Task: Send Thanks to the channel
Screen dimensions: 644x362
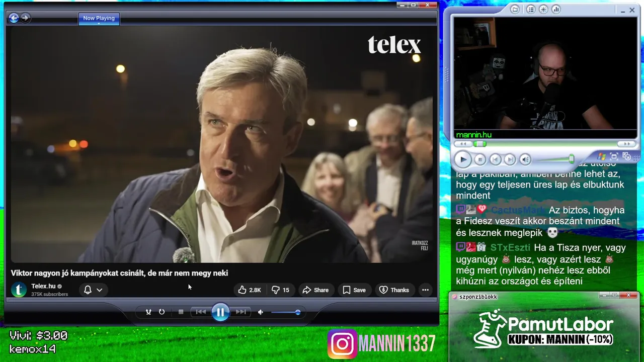Action: [394, 290]
